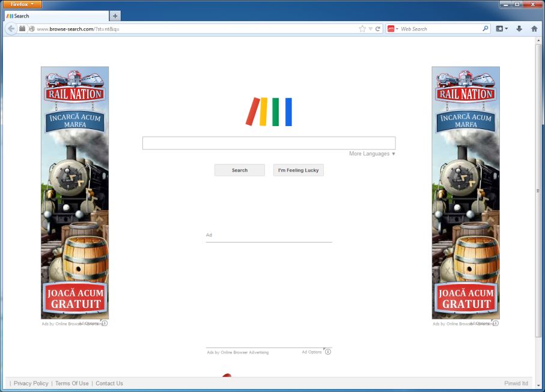The image size is (545, 392).
Task: Click the Search button
Action: click(x=240, y=170)
